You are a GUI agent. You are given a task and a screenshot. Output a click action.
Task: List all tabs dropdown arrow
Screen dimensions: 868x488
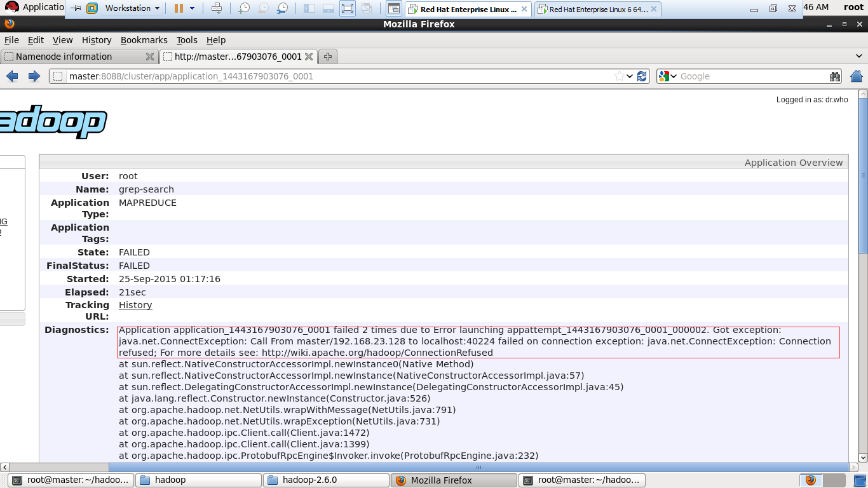[x=860, y=57]
